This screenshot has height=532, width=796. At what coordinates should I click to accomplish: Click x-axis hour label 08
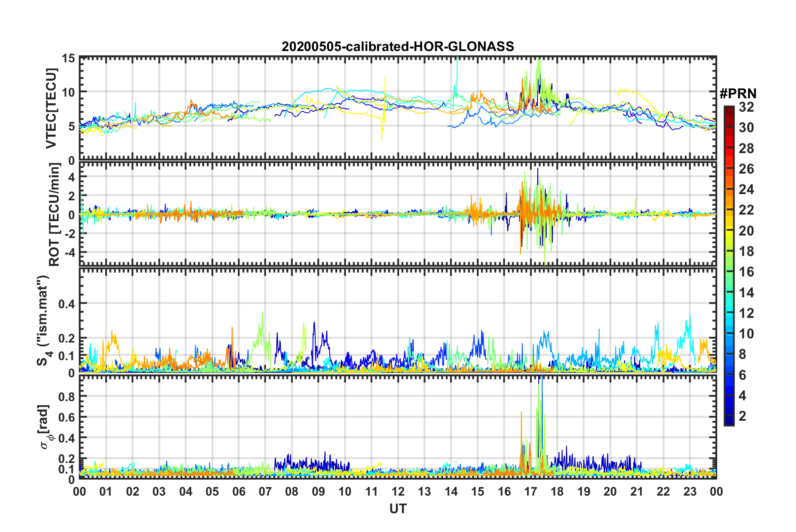click(x=292, y=491)
